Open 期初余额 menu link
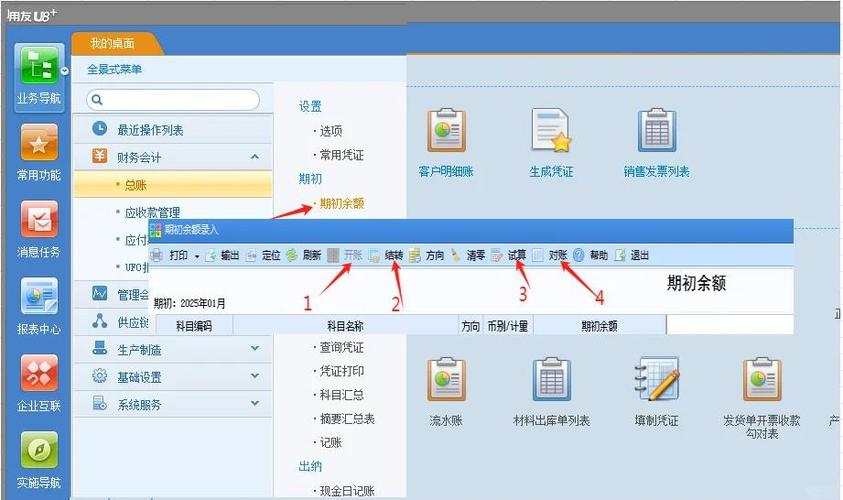The width and height of the screenshot is (843, 500). tap(341, 203)
